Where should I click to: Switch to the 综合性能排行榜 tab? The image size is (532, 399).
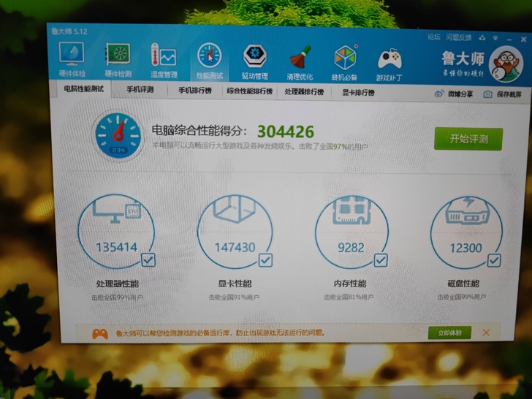click(250, 91)
